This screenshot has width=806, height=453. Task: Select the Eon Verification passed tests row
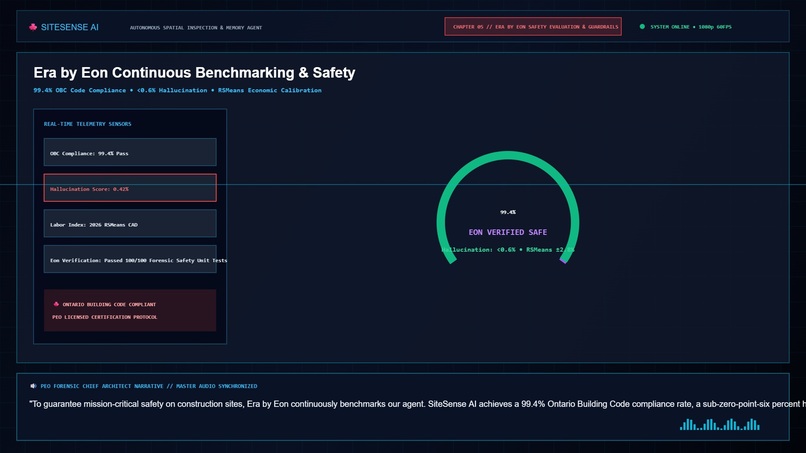(x=130, y=259)
